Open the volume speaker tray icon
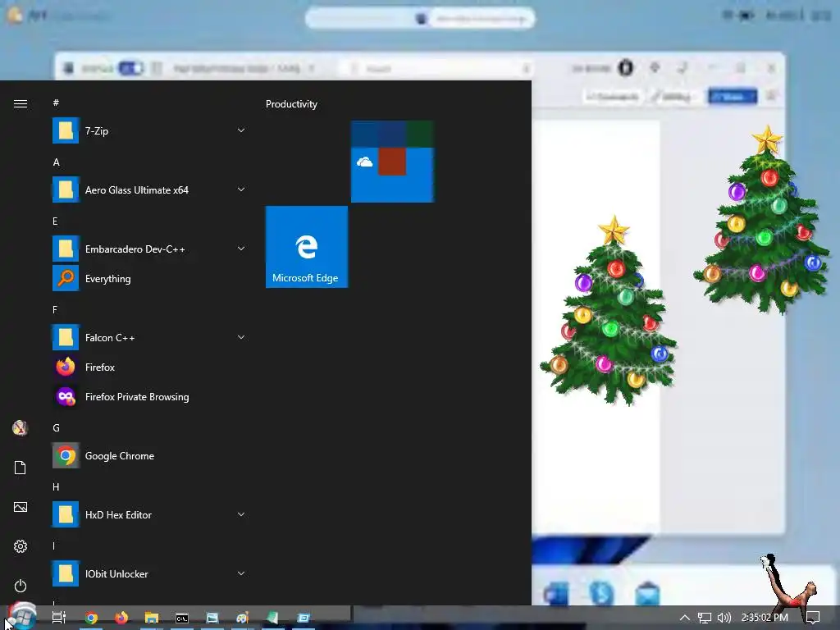 point(724,618)
